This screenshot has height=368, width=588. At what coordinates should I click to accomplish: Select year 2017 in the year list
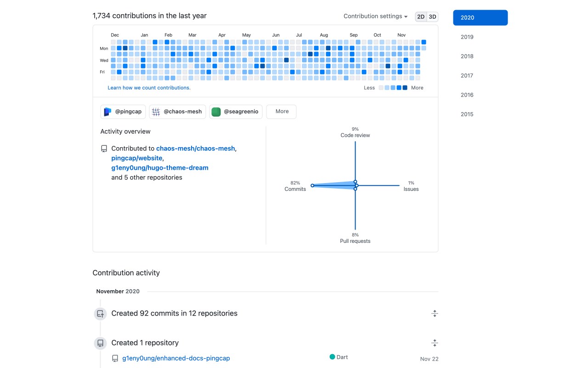click(467, 76)
